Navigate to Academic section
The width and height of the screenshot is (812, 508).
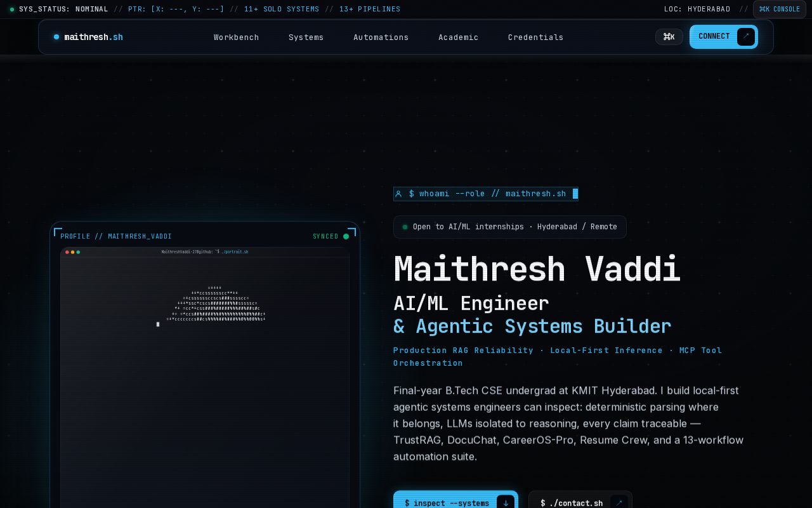(x=458, y=37)
